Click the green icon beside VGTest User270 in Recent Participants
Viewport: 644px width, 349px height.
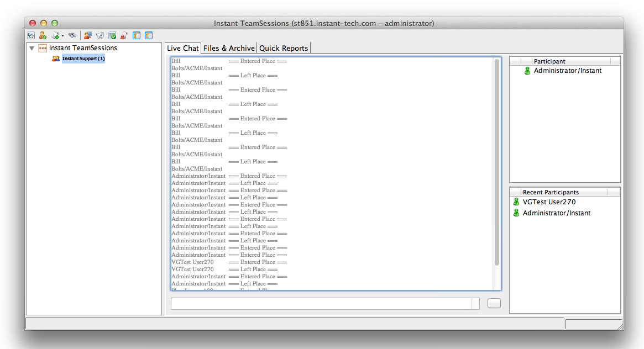[x=516, y=202]
